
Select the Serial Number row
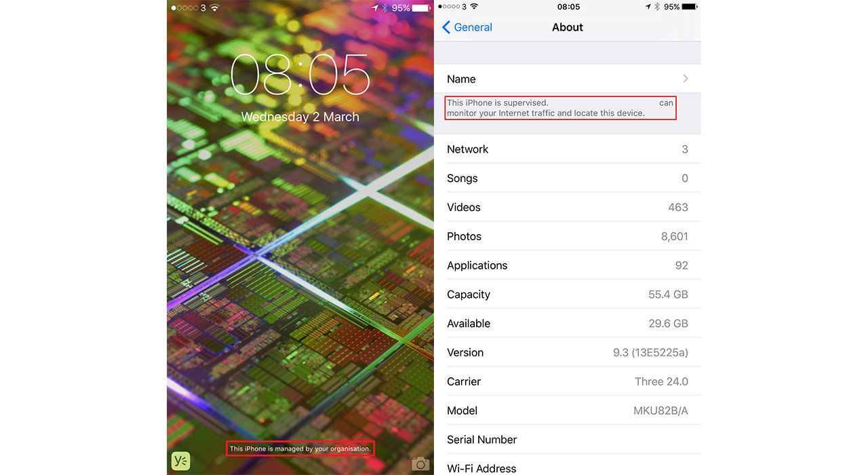[568, 440]
